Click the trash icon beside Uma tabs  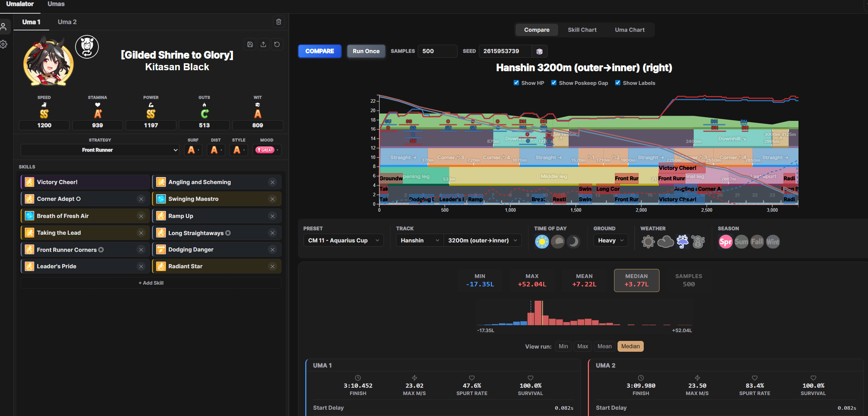tap(278, 22)
